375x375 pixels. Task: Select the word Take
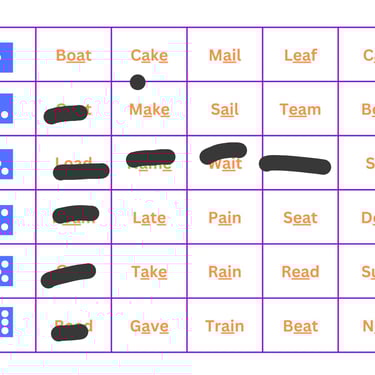[x=149, y=272]
